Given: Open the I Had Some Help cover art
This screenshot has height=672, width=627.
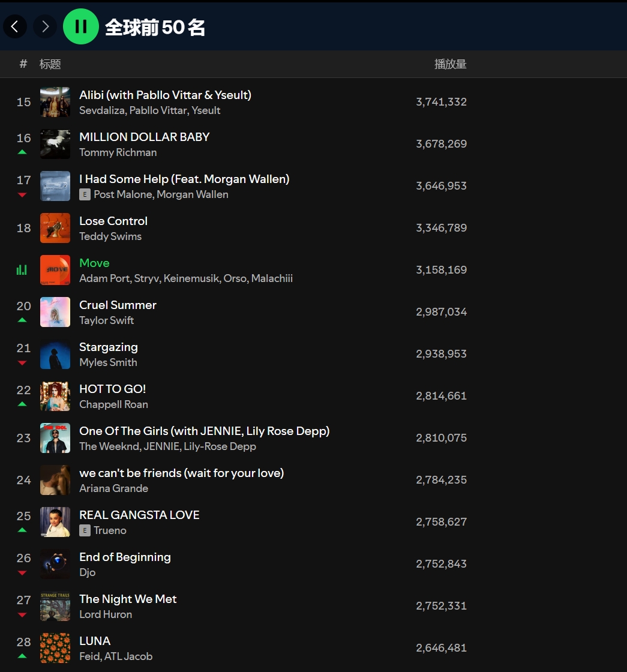Looking at the screenshot, I should tap(55, 186).
